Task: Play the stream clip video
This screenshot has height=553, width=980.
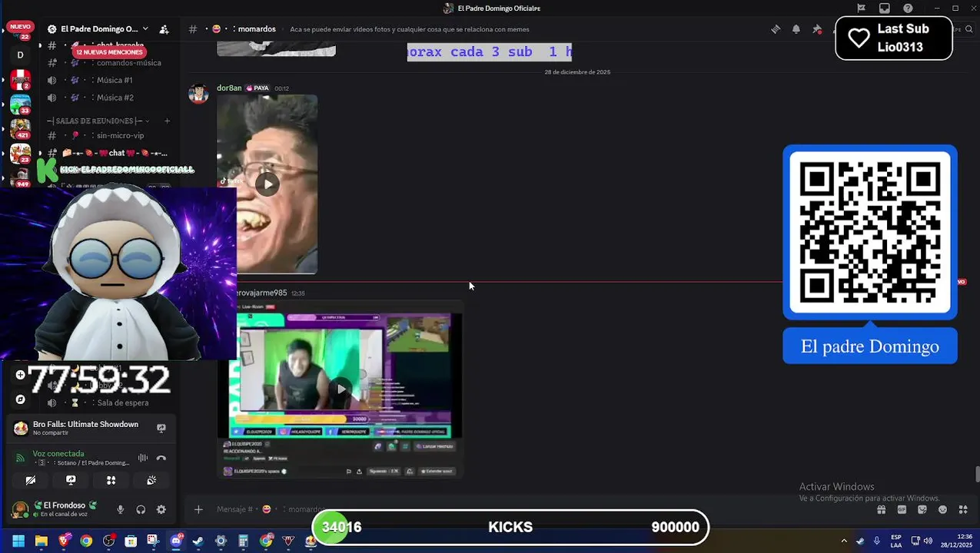Action: [341, 389]
